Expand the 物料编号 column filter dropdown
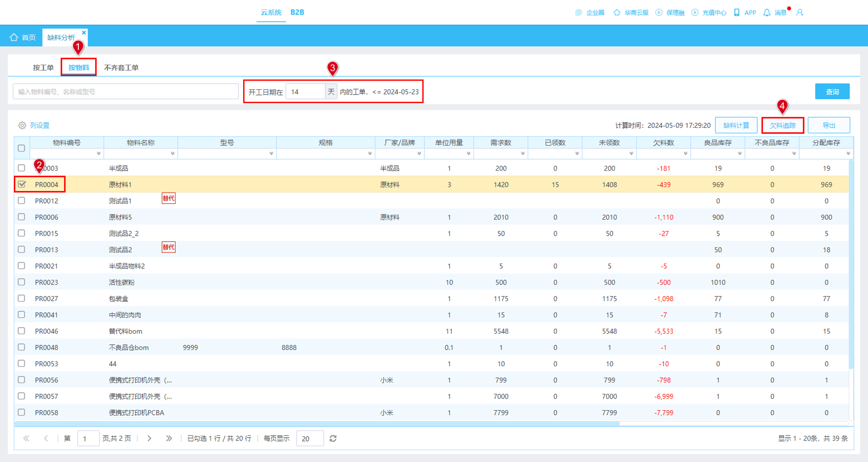This screenshot has height=462, width=868. [x=99, y=153]
